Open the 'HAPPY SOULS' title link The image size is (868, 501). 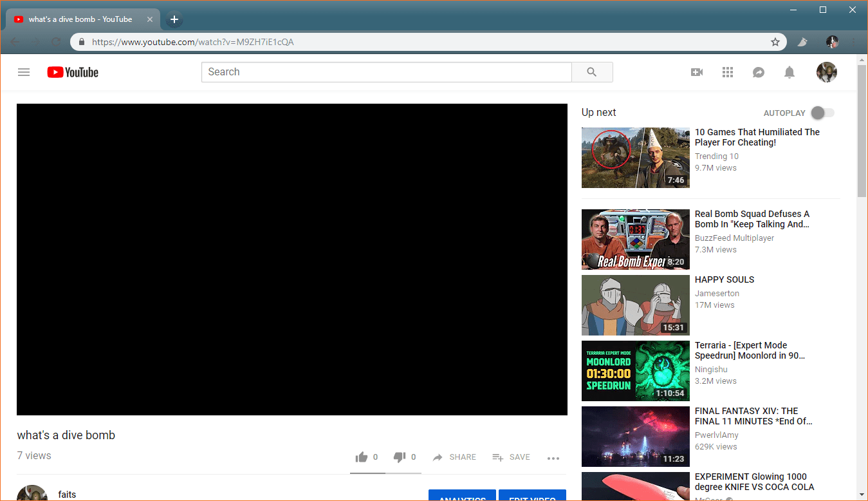(725, 279)
